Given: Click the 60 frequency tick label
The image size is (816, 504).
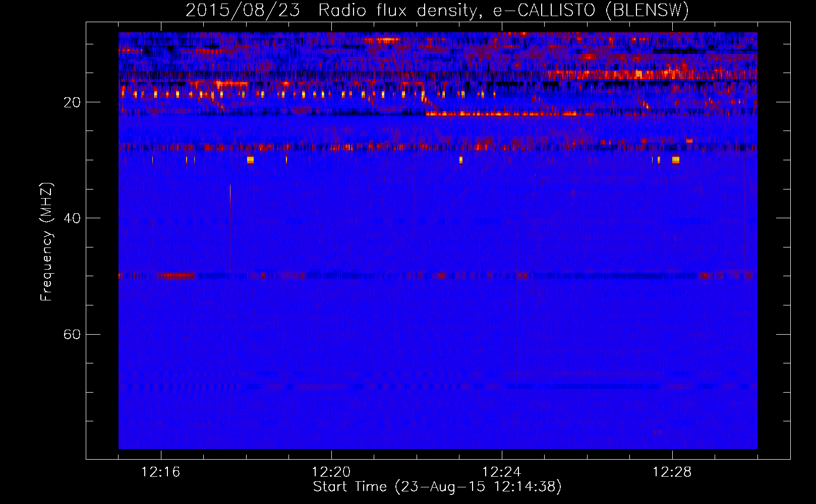Looking at the screenshot, I should [72, 334].
